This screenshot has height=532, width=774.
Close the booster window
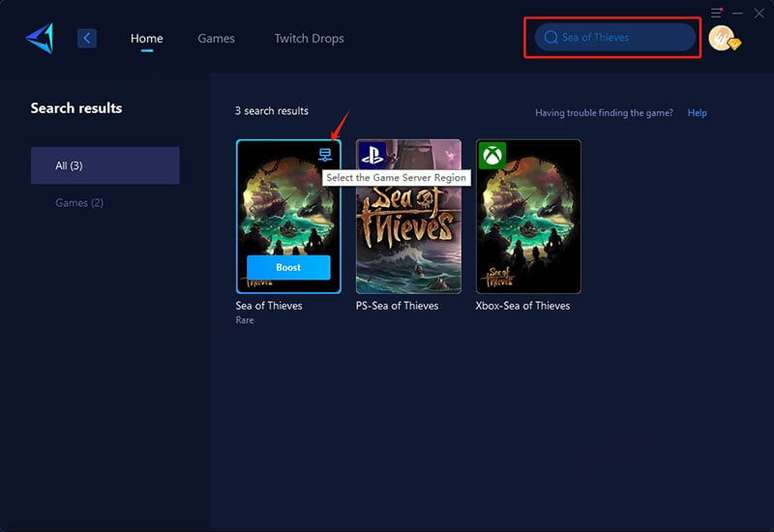[759, 14]
